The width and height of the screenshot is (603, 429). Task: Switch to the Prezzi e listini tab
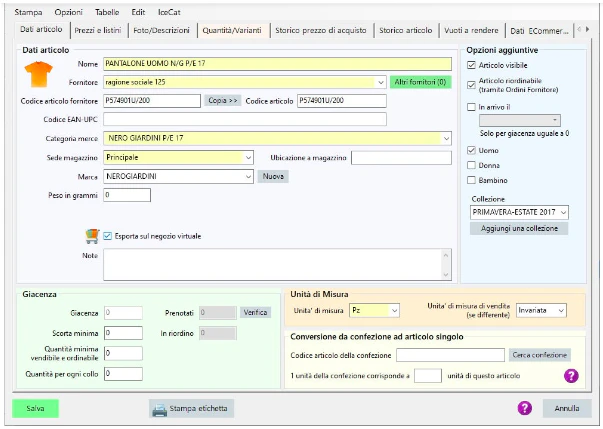click(98, 30)
